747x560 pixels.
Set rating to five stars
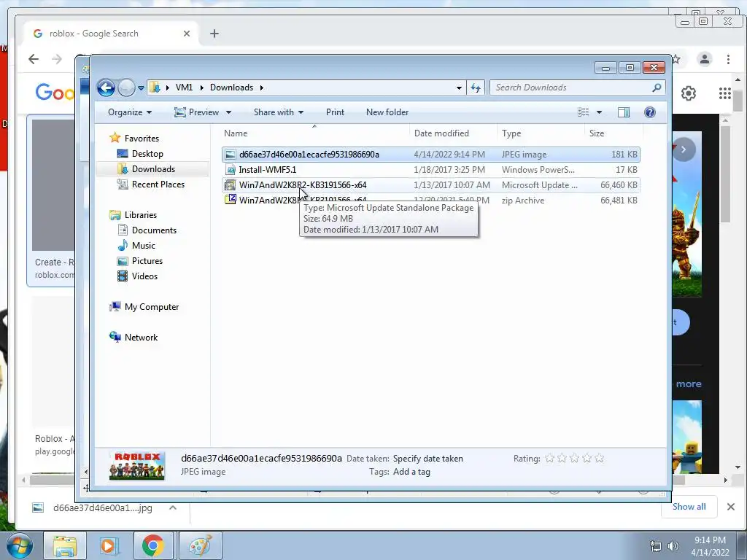click(600, 458)
